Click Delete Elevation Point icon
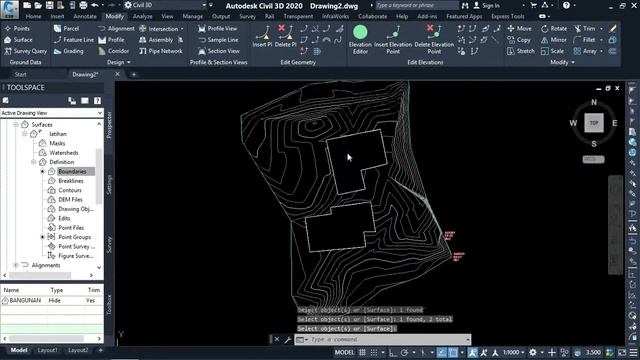Image resolution: width=640 pixels, height=360 pixels. click(x=434, y=39)
